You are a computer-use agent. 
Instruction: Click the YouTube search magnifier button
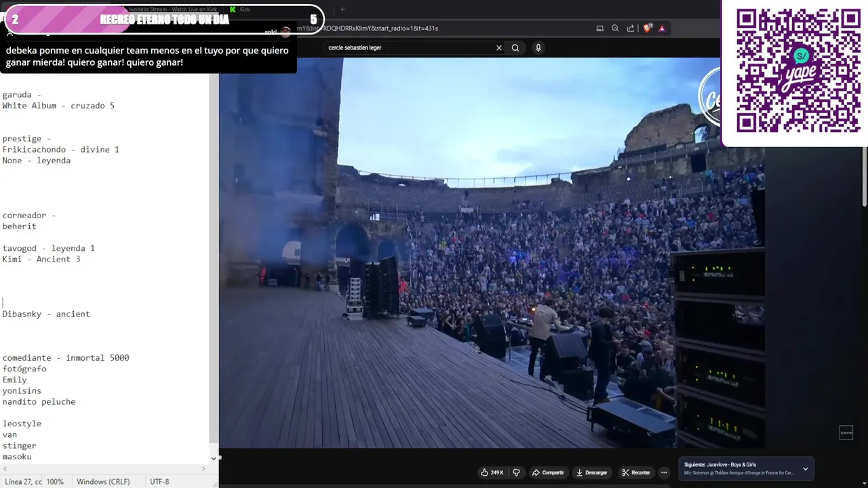click(x=515, y=48)
